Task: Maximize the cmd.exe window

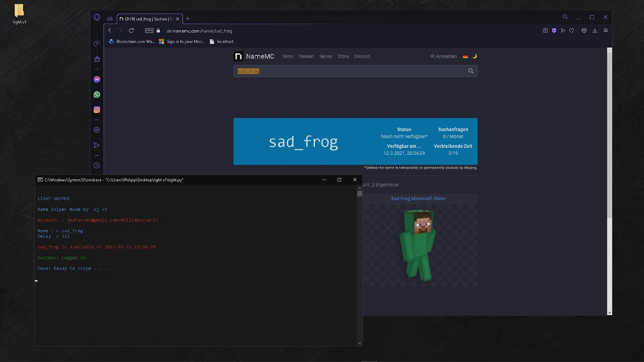Action: tap(339, 179)
